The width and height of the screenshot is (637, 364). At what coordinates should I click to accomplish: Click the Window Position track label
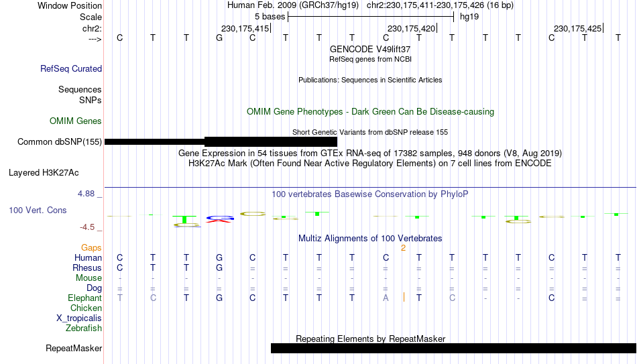[x=70, y=5]
